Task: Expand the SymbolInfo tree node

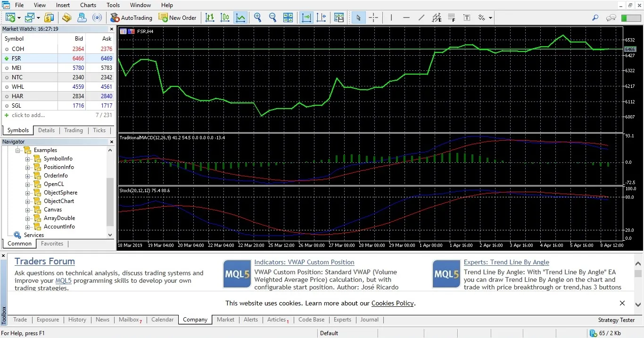Action: pyautogui.click(x=28, y=159)
